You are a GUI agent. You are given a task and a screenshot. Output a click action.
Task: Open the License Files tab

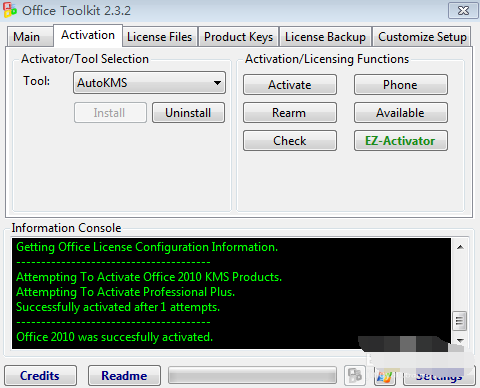tap(160, 37)
